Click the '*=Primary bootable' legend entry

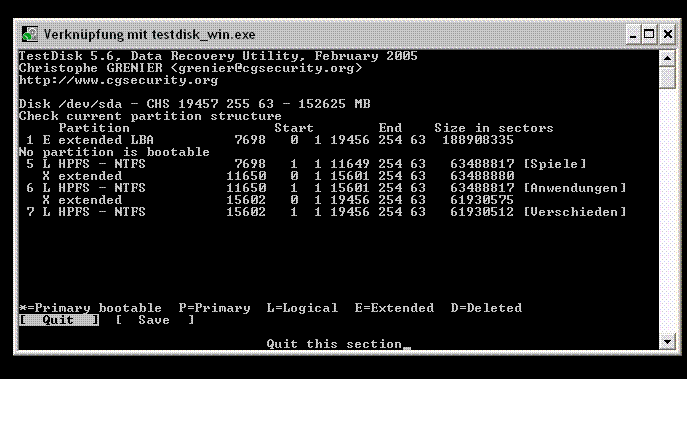(x=90, y=308)
